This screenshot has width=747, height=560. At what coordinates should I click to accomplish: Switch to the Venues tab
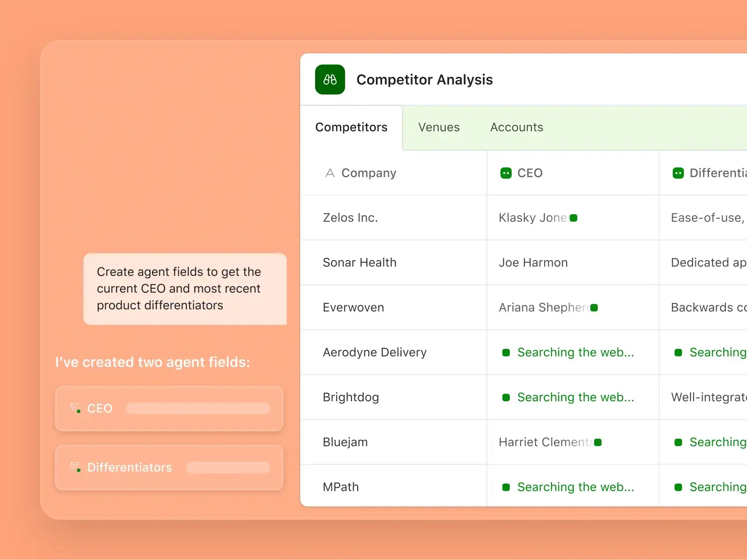438,127
